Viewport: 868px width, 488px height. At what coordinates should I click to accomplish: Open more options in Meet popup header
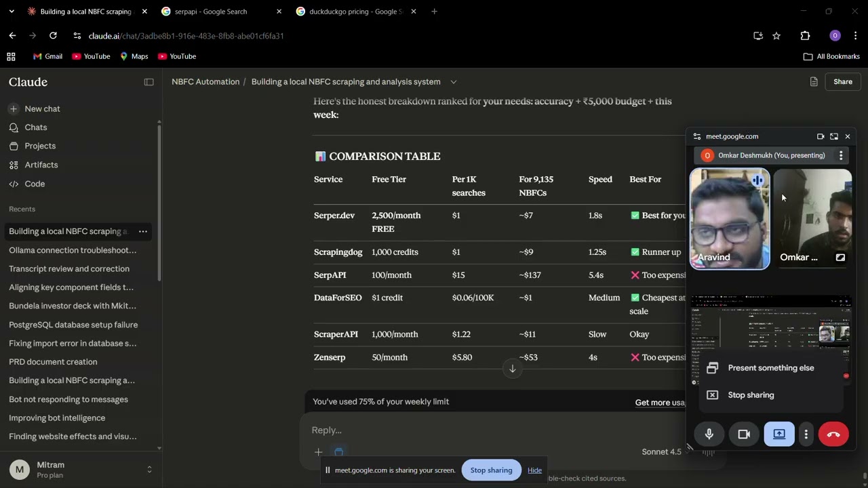click(x=841, y=155)
